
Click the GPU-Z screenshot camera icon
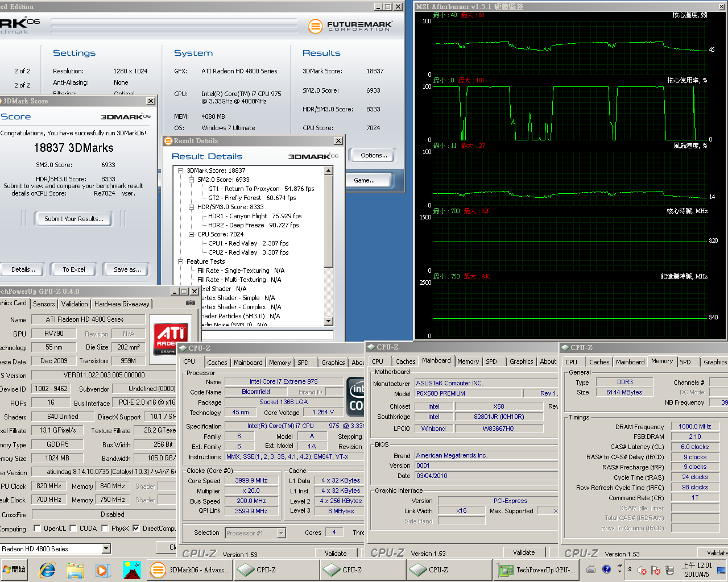pos(191,303)
